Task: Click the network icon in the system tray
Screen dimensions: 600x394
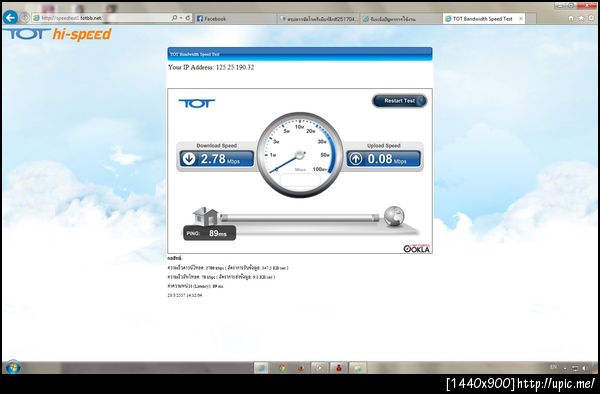Action: 575,368
